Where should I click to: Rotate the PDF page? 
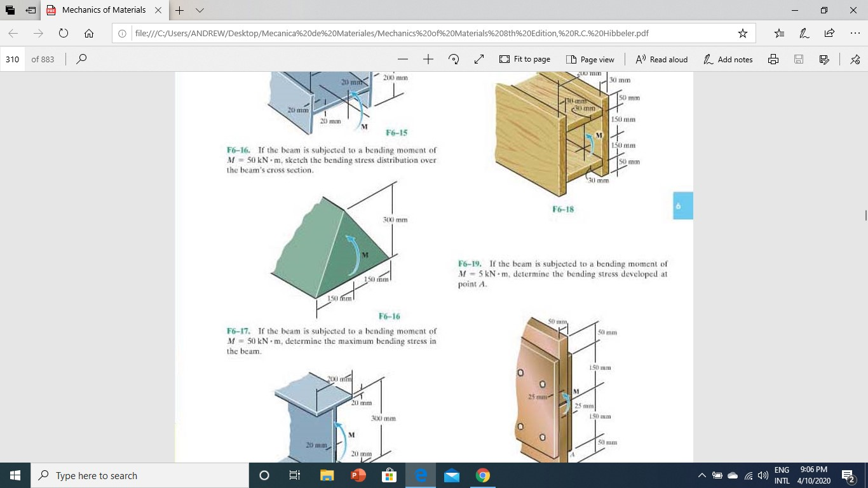[x=454, y=59]
